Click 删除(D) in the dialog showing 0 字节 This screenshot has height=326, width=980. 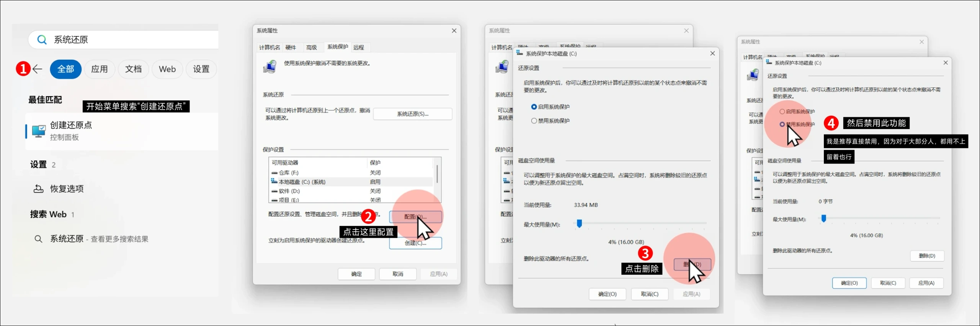point(927,256)
